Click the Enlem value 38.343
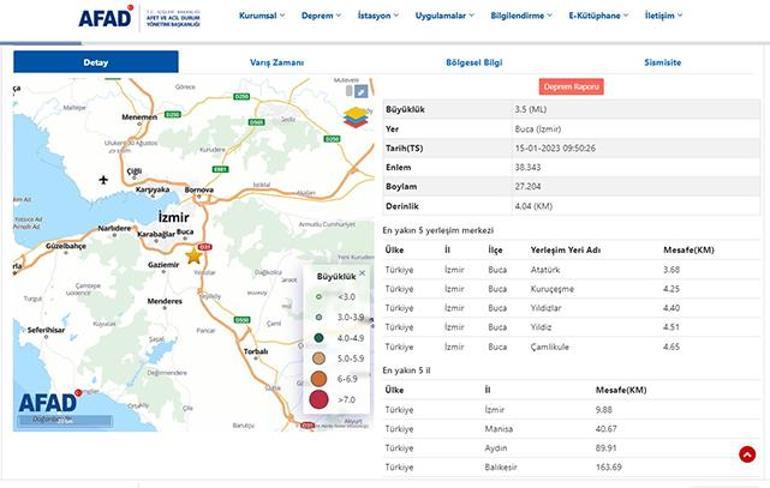 (528, 167)
